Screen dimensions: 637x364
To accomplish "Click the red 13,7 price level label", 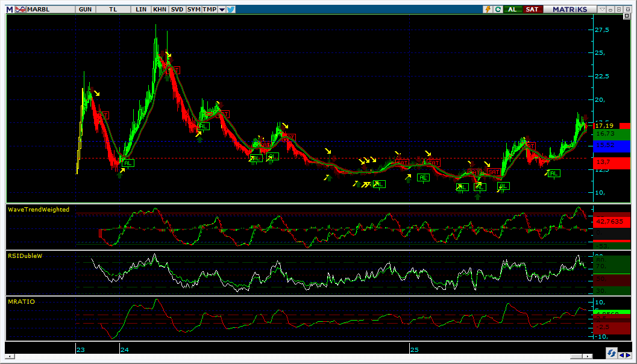I will coord(612,163).
